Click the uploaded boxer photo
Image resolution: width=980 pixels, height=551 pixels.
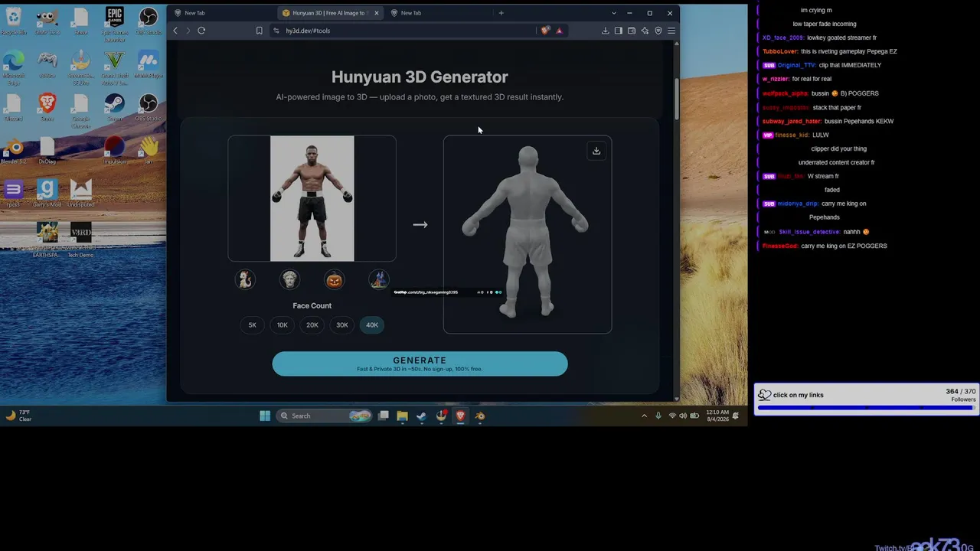click(x=312, y=199)
